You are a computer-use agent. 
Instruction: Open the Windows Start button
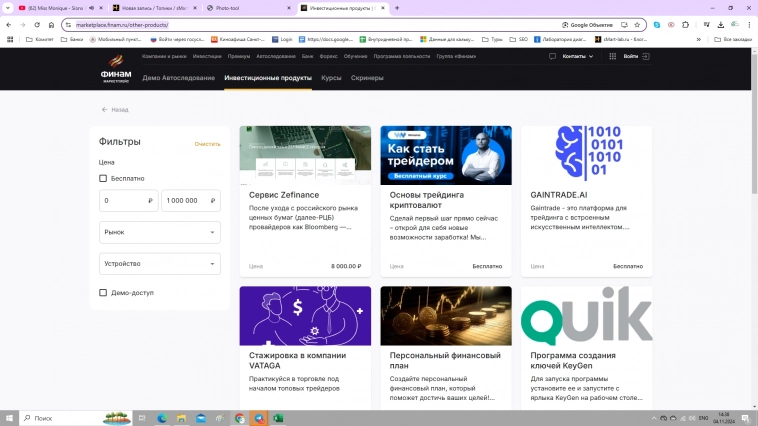pos(9,418)
